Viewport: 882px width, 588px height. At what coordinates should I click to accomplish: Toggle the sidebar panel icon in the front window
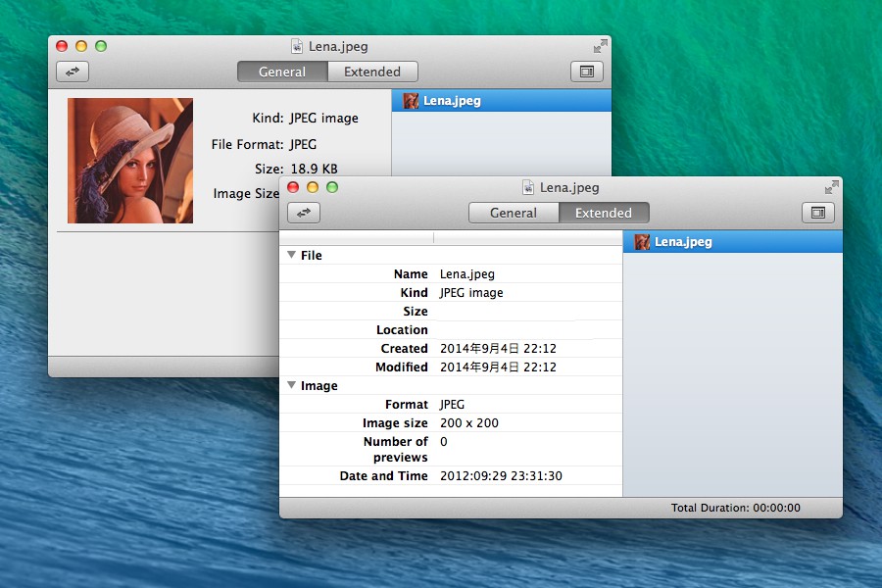coord(818,213)
